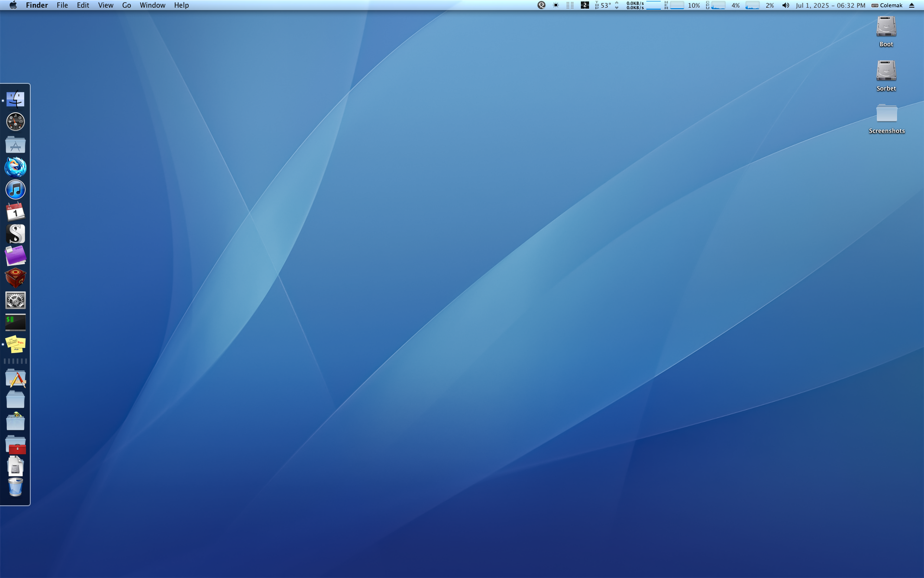This screenshot has width=924, height=578.
Task: Click the volume speaker icon
Action: tap(785, 5)
